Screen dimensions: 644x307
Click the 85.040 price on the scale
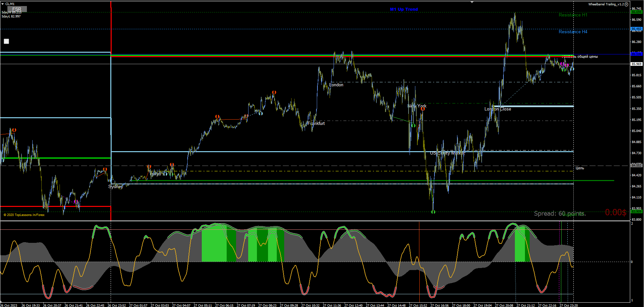point(637,131)
